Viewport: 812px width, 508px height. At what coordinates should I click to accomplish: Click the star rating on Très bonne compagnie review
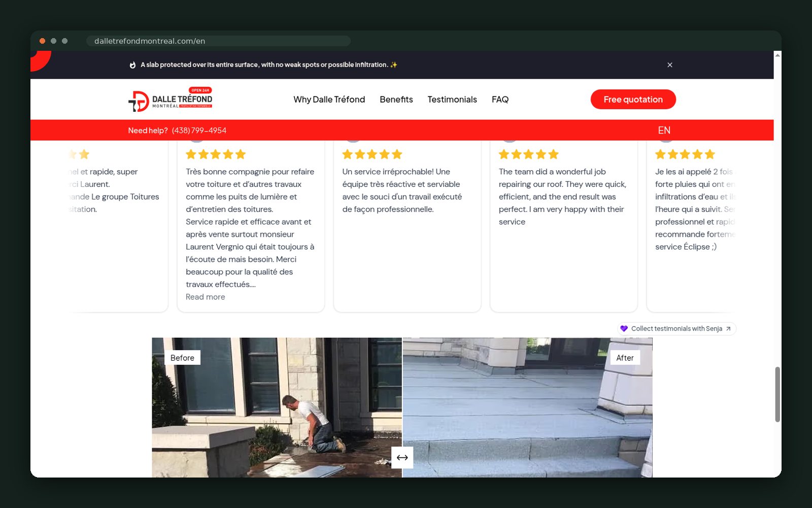point(216,154)
